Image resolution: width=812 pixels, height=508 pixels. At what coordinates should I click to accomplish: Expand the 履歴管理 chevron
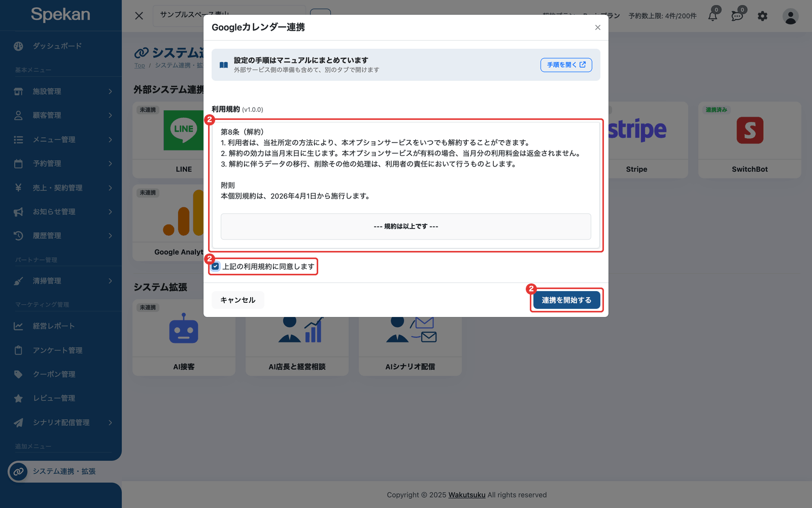110,236
